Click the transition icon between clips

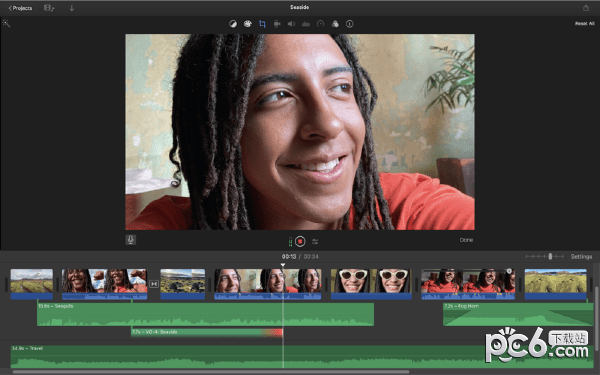pyautogui.click(x=154, y=284)
